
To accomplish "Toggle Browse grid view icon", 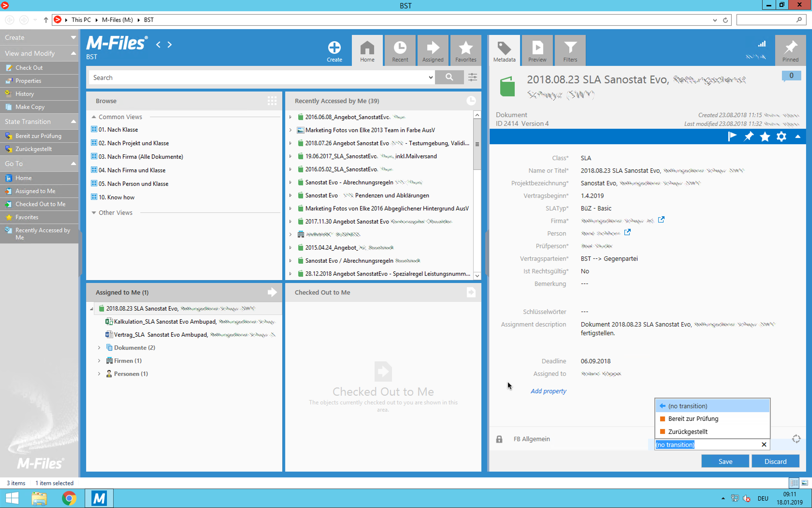I will pyautogui.click(x=272, y=101).
